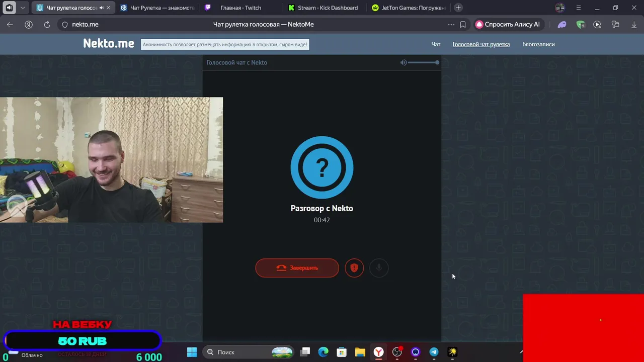Viewport: 644px width, 362px height.
Task: Click the Nekto.me site logo
Action: click(109, 44)
